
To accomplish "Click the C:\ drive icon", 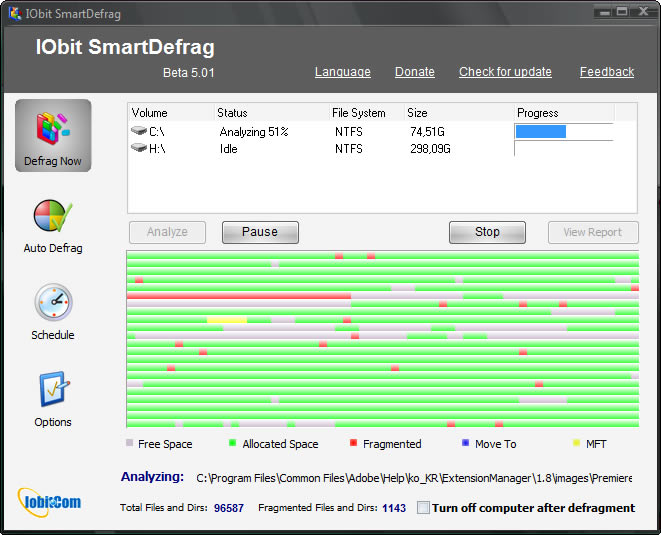I will (x=138, y=131).
